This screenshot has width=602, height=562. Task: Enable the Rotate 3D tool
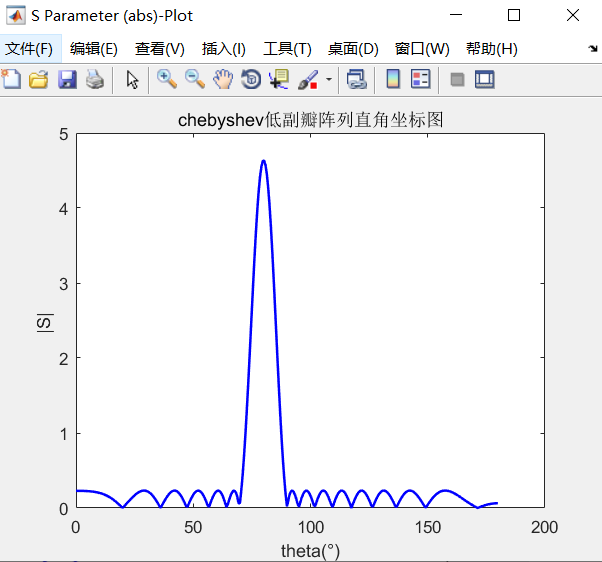pos(251,79)
